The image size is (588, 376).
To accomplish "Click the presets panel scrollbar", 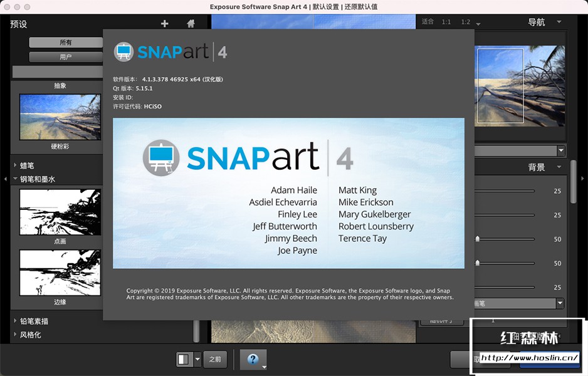I will pos(196,331).
